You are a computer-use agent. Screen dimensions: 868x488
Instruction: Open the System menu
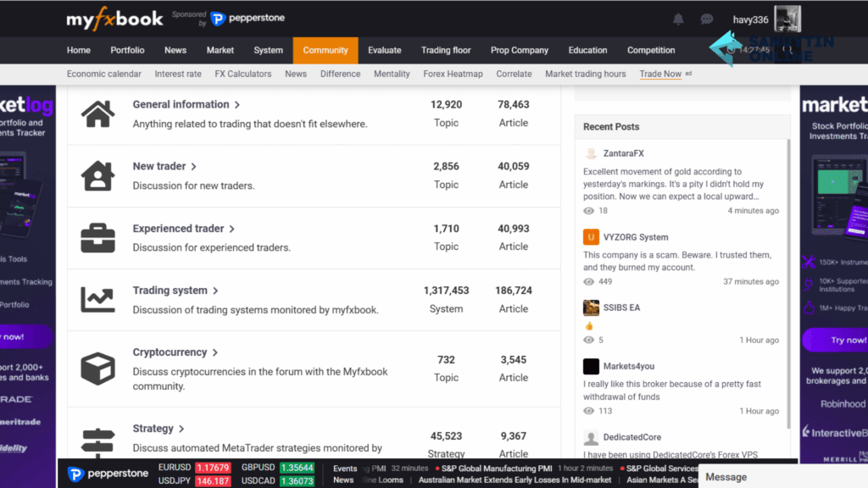click(x=269, y=50)
